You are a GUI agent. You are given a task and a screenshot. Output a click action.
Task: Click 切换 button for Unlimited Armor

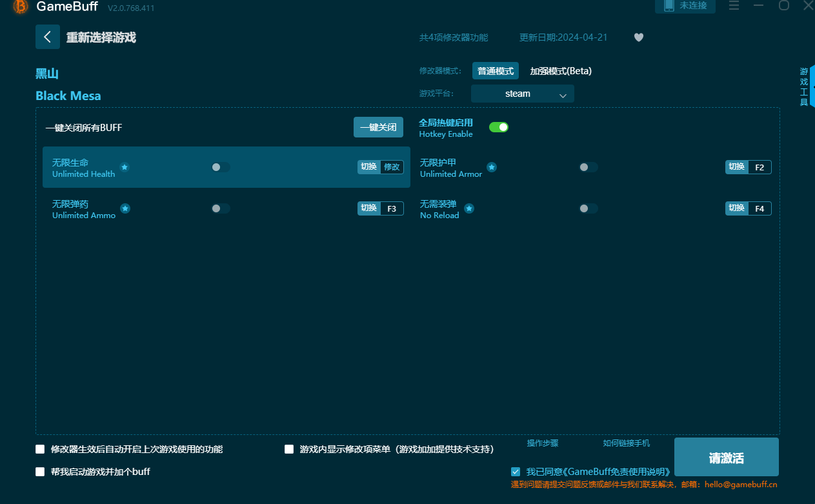coord(737,167)
